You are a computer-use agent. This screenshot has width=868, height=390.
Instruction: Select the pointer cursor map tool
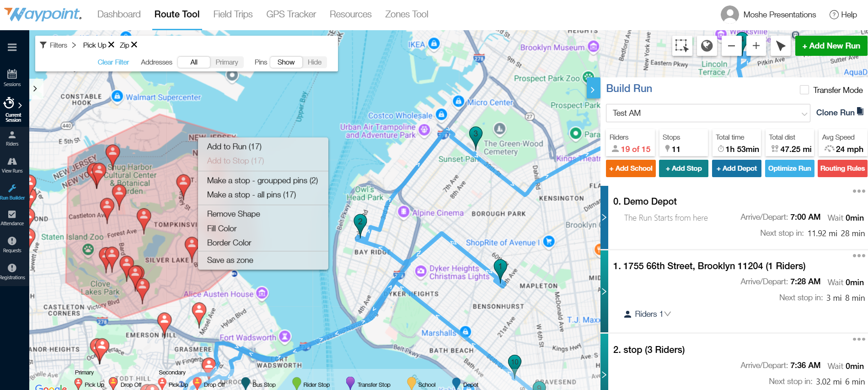(x=781, y=46)
